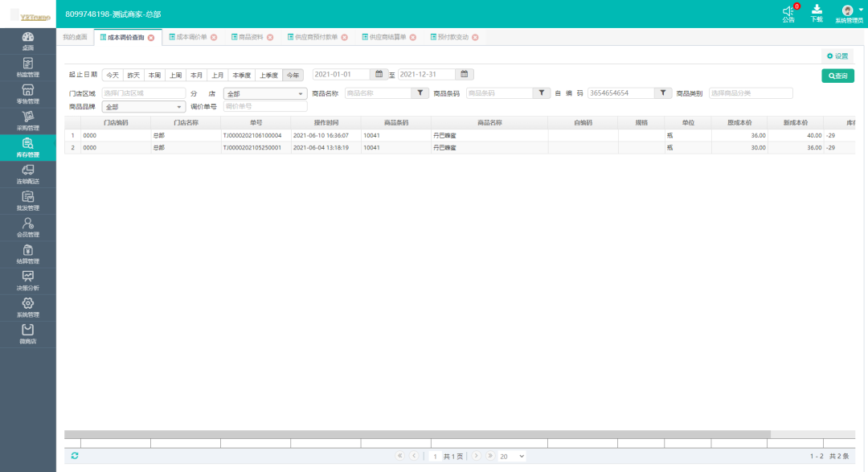Select the 今天 date range option
The width and height of the screenshot is (868, 472).
[x=113, y=75]
